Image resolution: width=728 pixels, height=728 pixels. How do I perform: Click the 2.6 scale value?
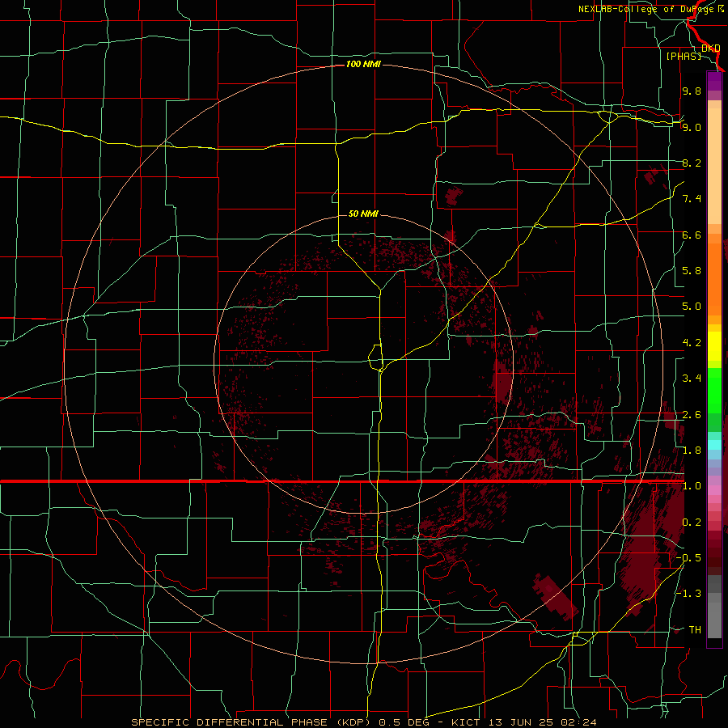tap(692, 415)
